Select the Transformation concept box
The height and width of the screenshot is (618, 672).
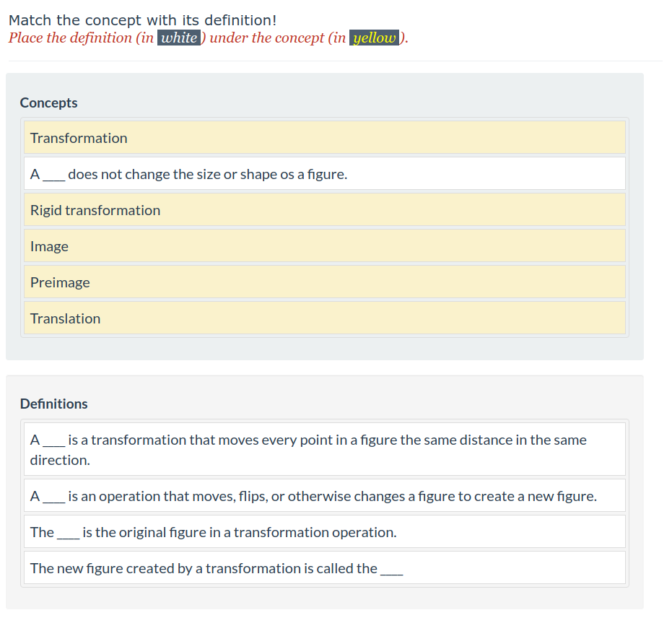[x=324, y=138]
